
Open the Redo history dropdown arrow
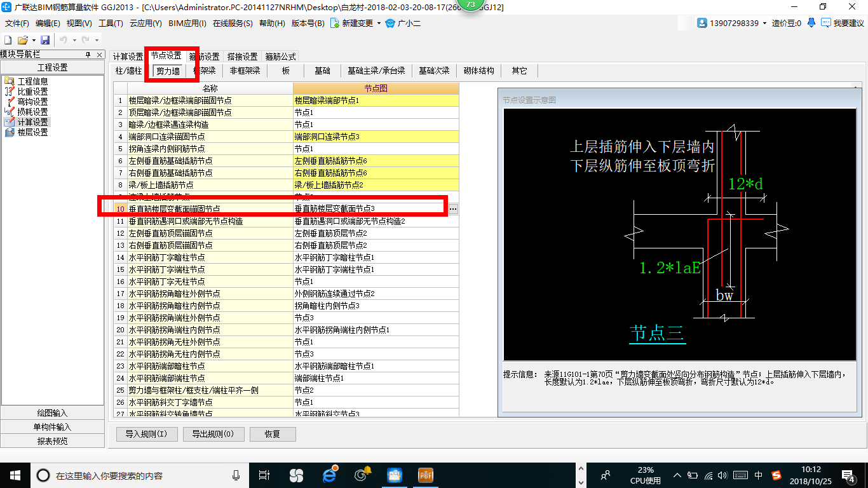pyautogui.click(x=95, y=40)
